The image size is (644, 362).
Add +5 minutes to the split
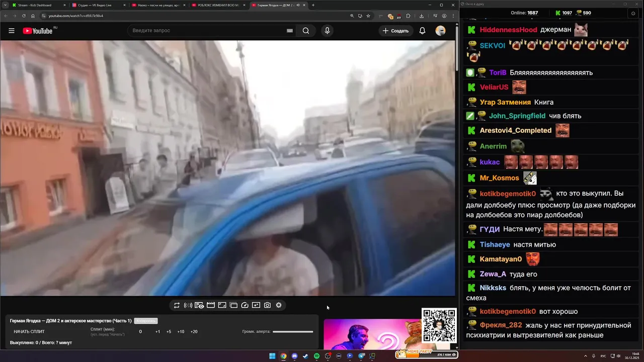pos(169,332)
